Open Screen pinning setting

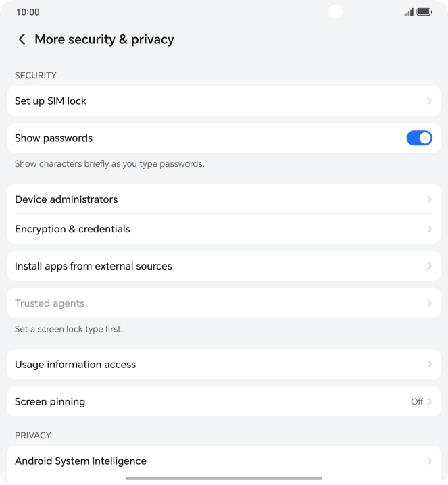coord(50,401)
